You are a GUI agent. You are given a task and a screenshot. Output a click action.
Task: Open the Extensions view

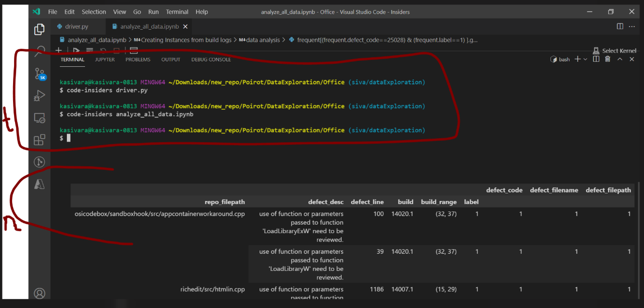point(39,140)
